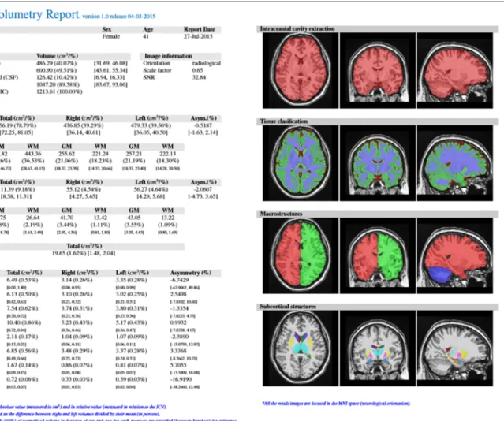Click the total value 7.54 (0.62%)
Viewport: 504px width, 421px height.
click(22, 308)
